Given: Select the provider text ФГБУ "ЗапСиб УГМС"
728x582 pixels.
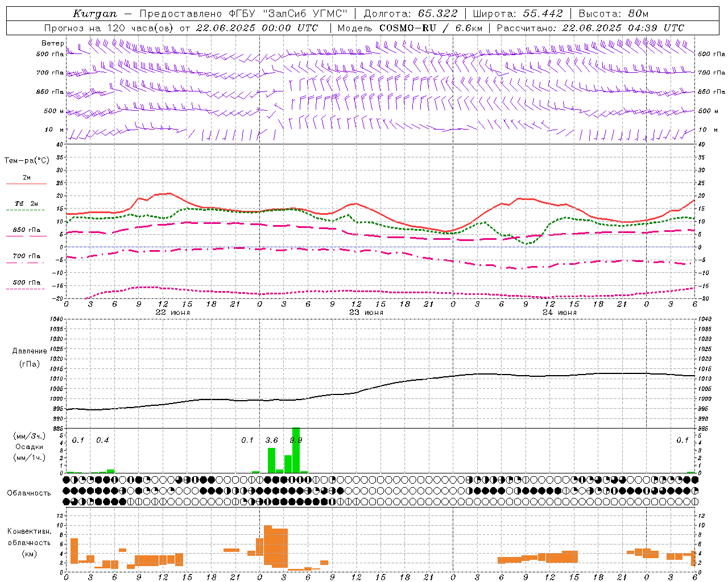Looking at the screenshot, I should coord(289,14).
